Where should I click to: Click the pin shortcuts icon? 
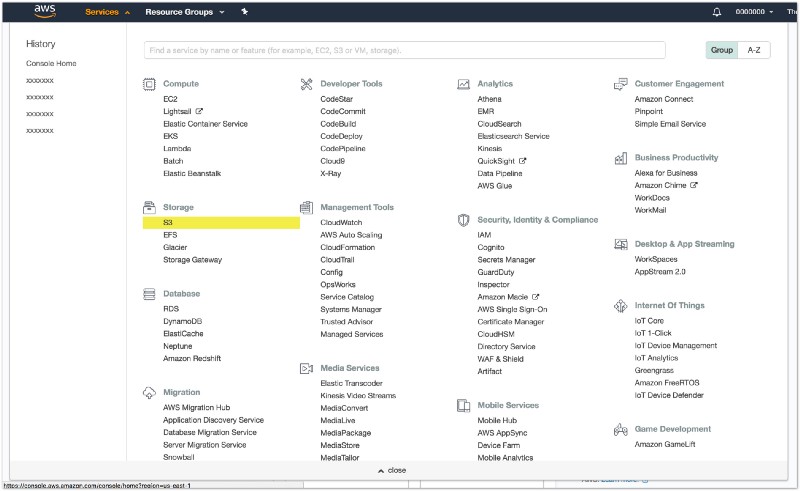[x=245, y=11]
